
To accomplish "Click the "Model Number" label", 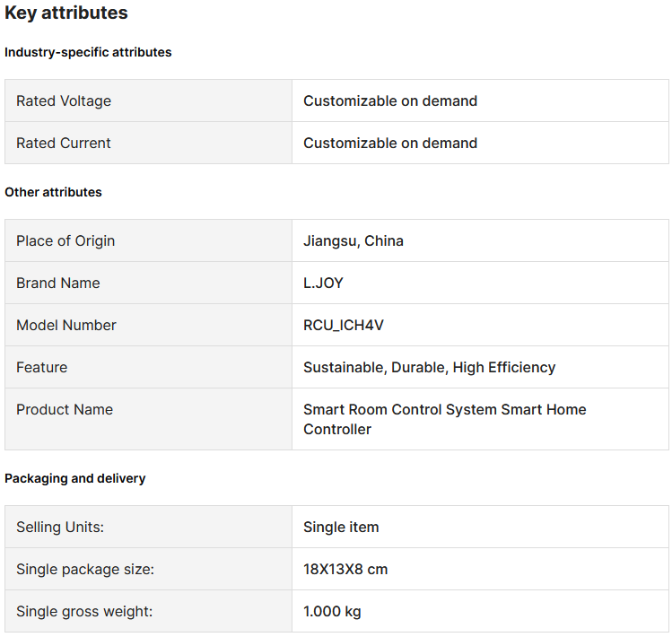I will tap(66, 325).
